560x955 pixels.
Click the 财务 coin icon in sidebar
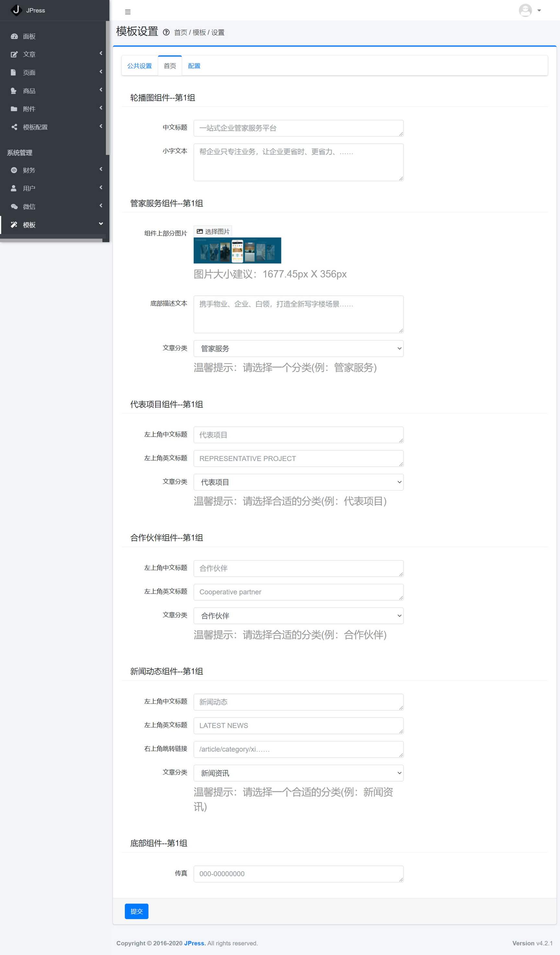[x=14, y=170]
